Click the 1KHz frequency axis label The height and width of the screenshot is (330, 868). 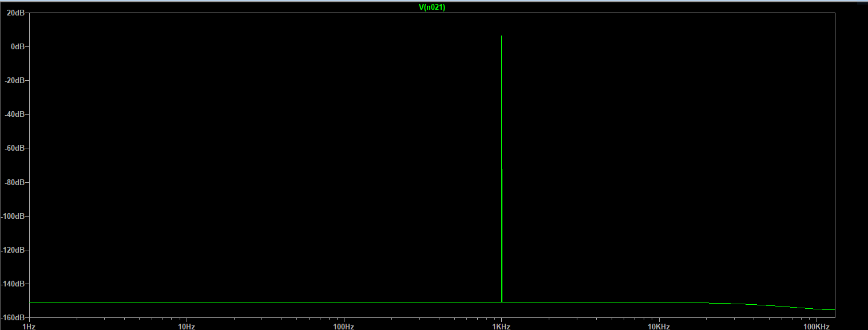[x=501, y=326]
